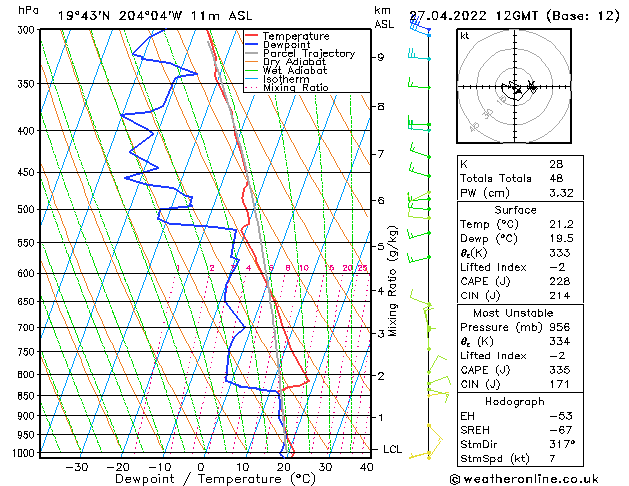This screenshot has height=486, width=629.
Task: Click the 600 hPa pressure label
Action: click(x=28, y=273)
